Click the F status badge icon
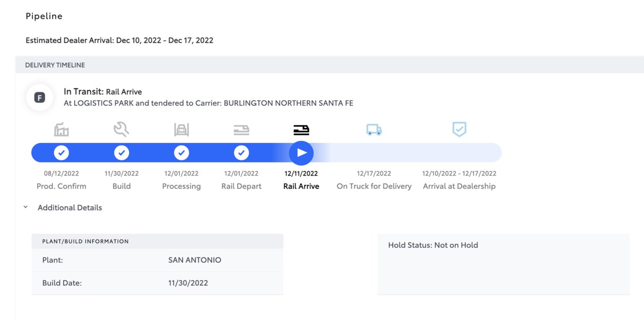The width and height of the screenshot is (644, 321). 39,98
